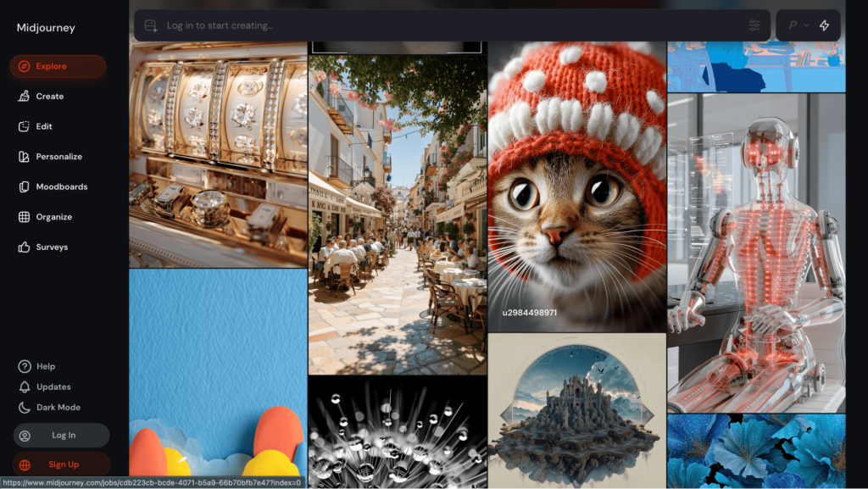
Task: Click the Sign Up button
Action: pos(62,464)
